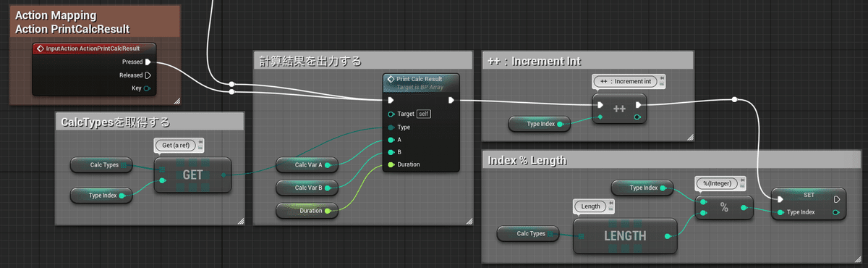Click the Pressed execution pin on InputAction node
The image size is (868, 268).
point(148,62)
